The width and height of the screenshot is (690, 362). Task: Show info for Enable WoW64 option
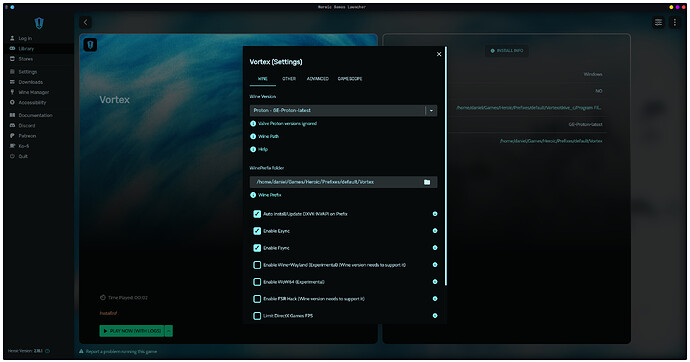tap(435, 282)
